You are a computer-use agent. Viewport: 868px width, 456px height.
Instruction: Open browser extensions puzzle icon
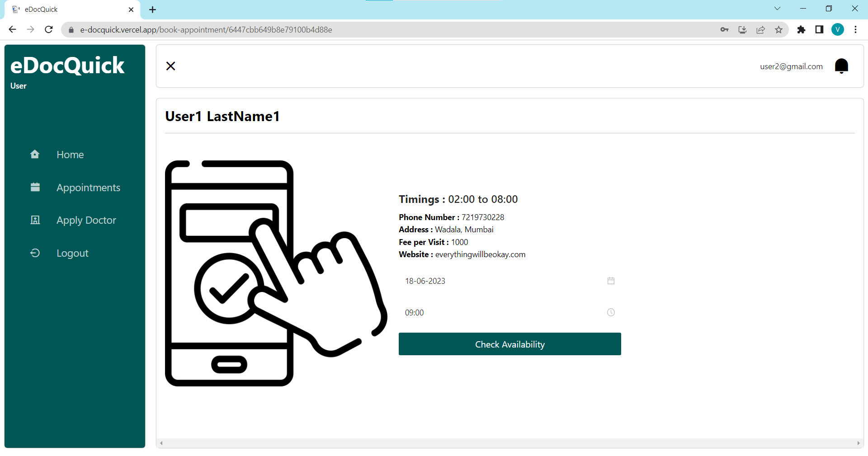tap(801, 30)
